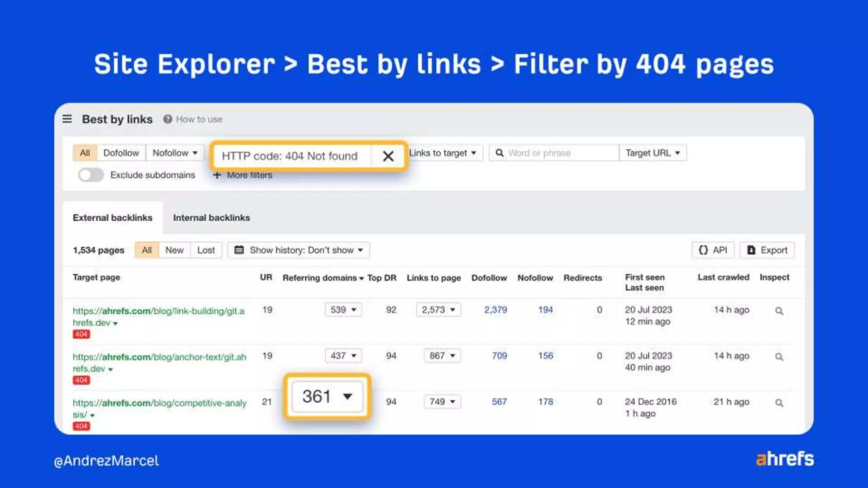The image size is (868, 488).
Task: Select the Dofollow filter
Action: (x=121, y=153)
